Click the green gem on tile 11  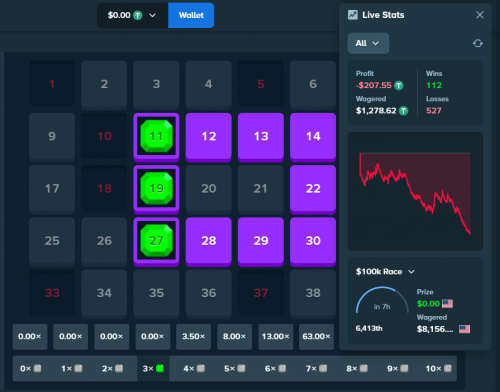tap(156, 136)
